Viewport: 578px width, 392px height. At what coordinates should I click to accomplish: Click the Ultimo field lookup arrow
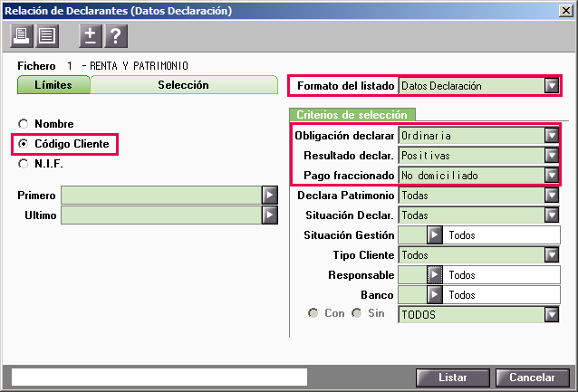pyautogui.click(x=269, y=215)
